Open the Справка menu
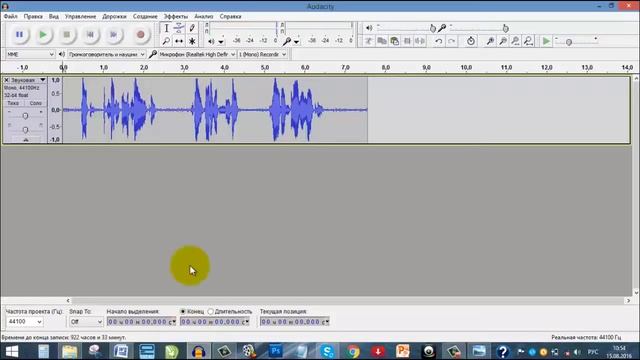The image size is (640, 360). coord(231,16)
